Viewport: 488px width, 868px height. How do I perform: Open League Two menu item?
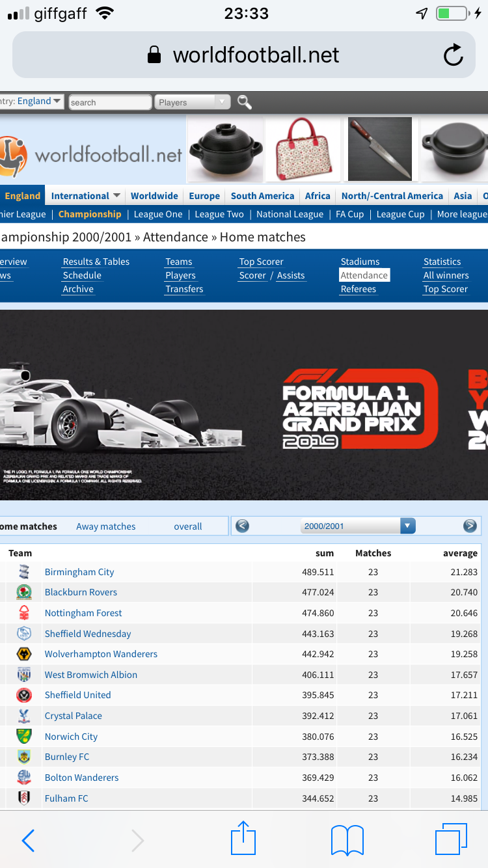pos(219,214)
